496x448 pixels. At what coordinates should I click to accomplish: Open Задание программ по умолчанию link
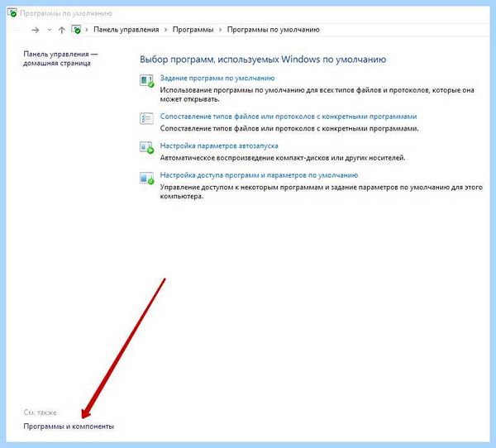(217, 79)
